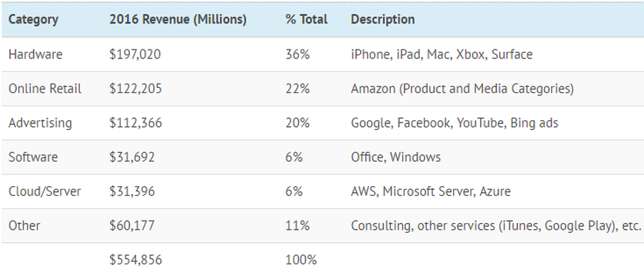Click the Software row label
This screenshot has height=274, width=644.
click(33, 157)
